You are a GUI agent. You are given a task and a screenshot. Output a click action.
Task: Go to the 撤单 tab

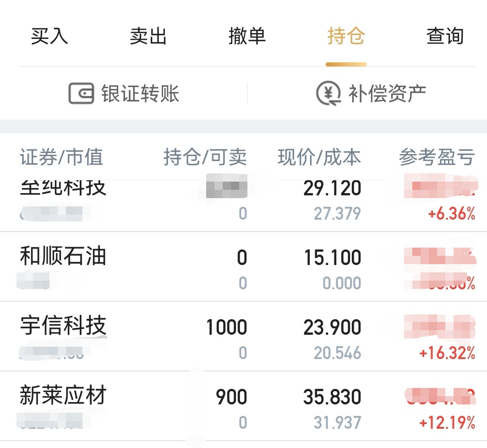[x=247, y=36]
